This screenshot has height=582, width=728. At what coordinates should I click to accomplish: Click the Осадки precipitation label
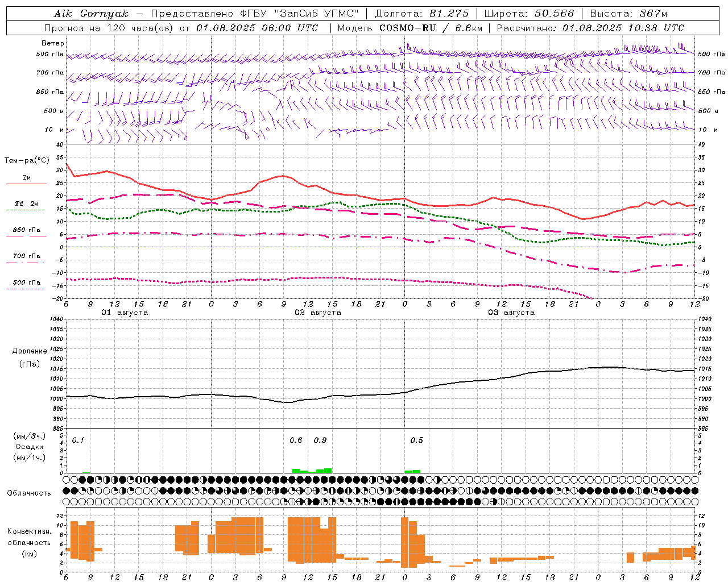(x=30, y=447)
